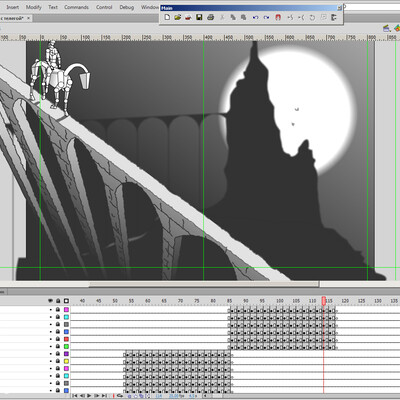This screenshot has height=400, width=400.
Task: Click the Print icon in Main toolbar
Action: point(210,17)
